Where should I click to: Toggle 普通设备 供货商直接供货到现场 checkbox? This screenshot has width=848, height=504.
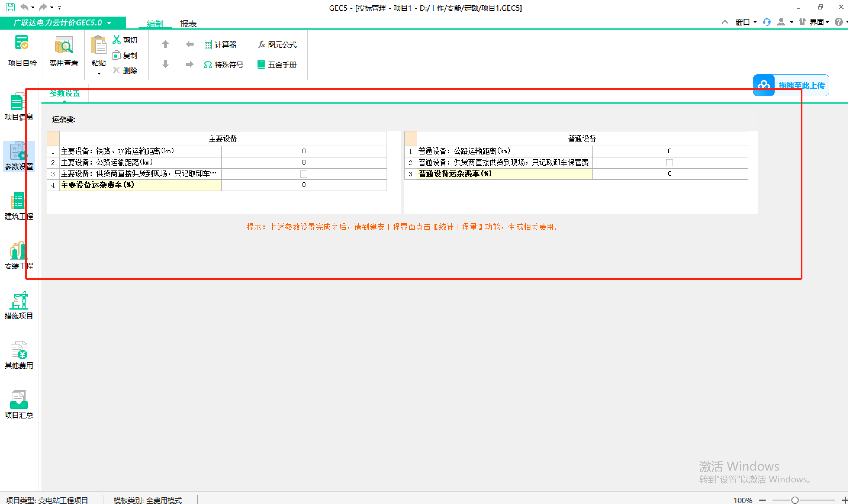(669, 163)
